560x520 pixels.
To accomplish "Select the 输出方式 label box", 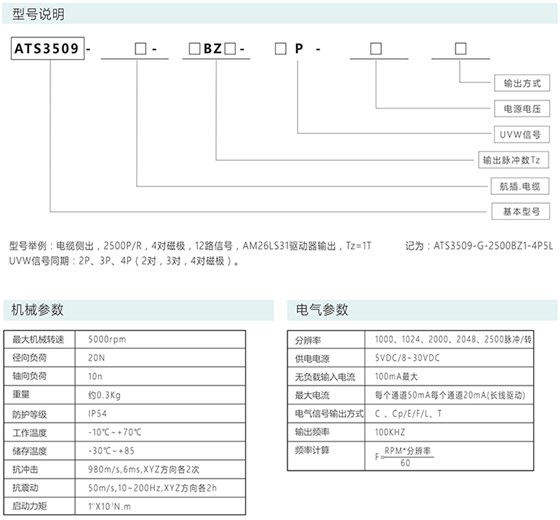I will (x=522, y=83).
